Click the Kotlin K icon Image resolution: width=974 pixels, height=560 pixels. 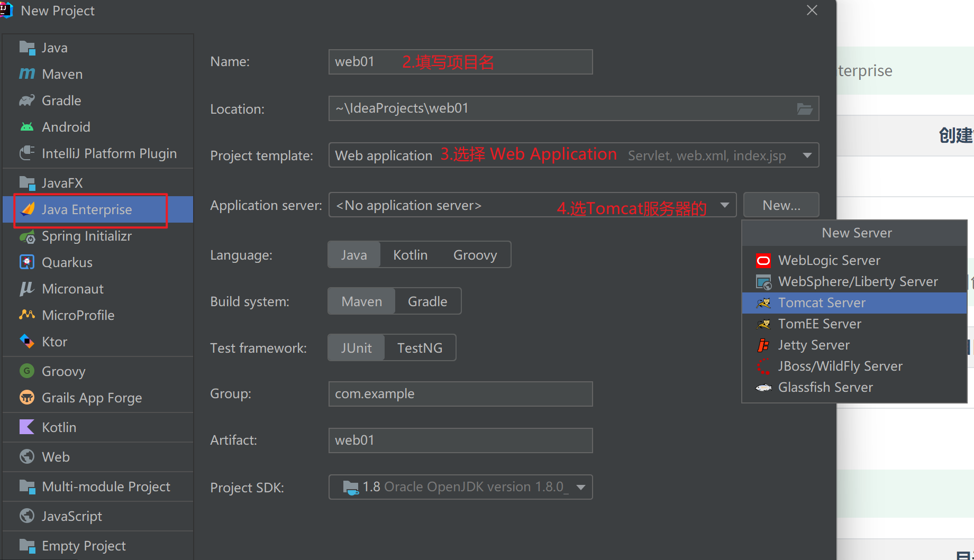pos(27,427)
